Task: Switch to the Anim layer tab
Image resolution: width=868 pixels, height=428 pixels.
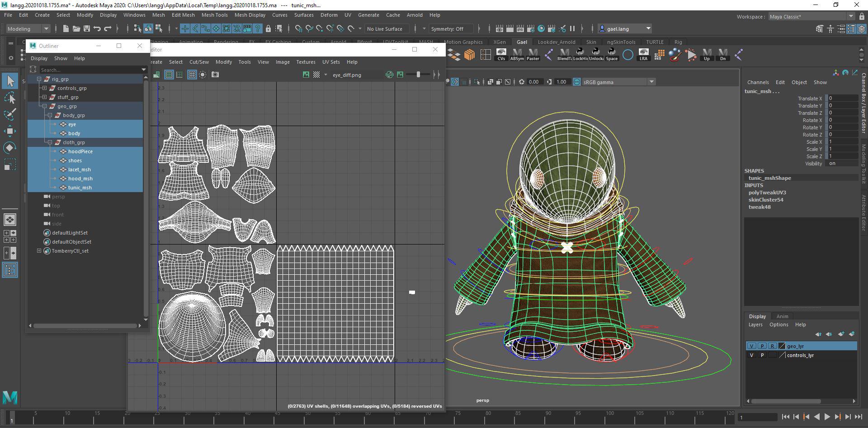Action: [782, 316]
